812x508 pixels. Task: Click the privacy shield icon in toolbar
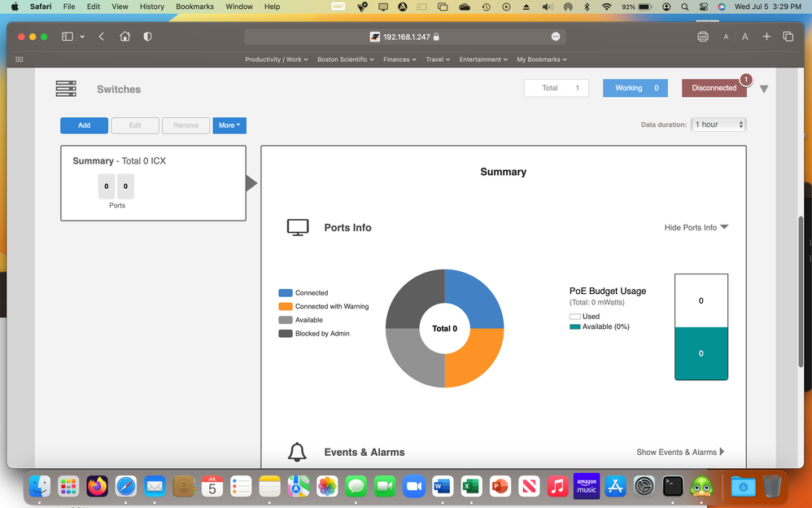(x=147, y=37)
